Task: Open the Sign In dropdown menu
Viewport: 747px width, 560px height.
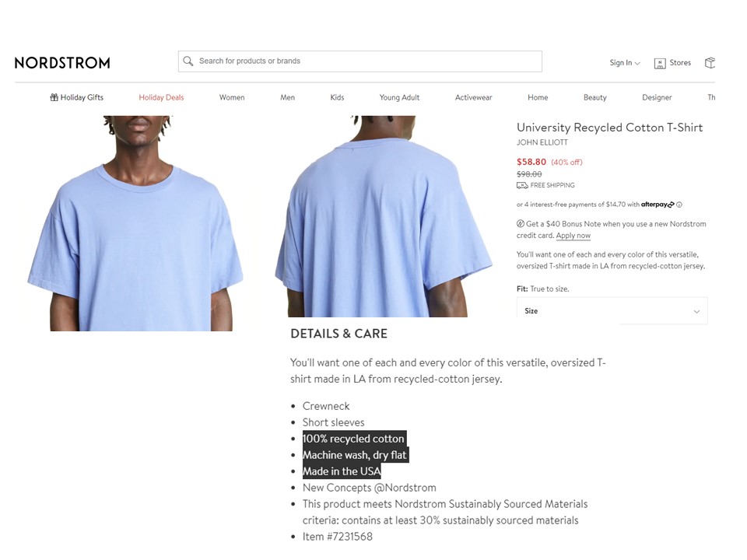Action: (x=625, y=63)
